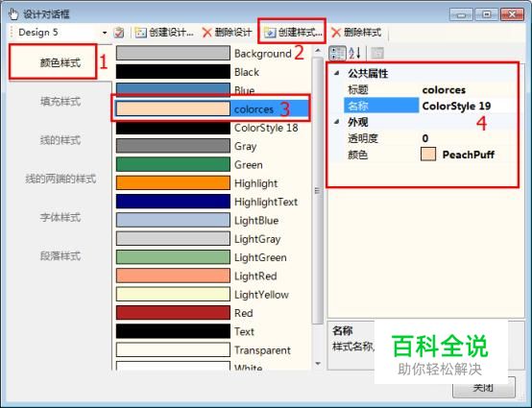This screenshot has height=408, width=532.
Task: Click the property pages icon
Action: 377,53
